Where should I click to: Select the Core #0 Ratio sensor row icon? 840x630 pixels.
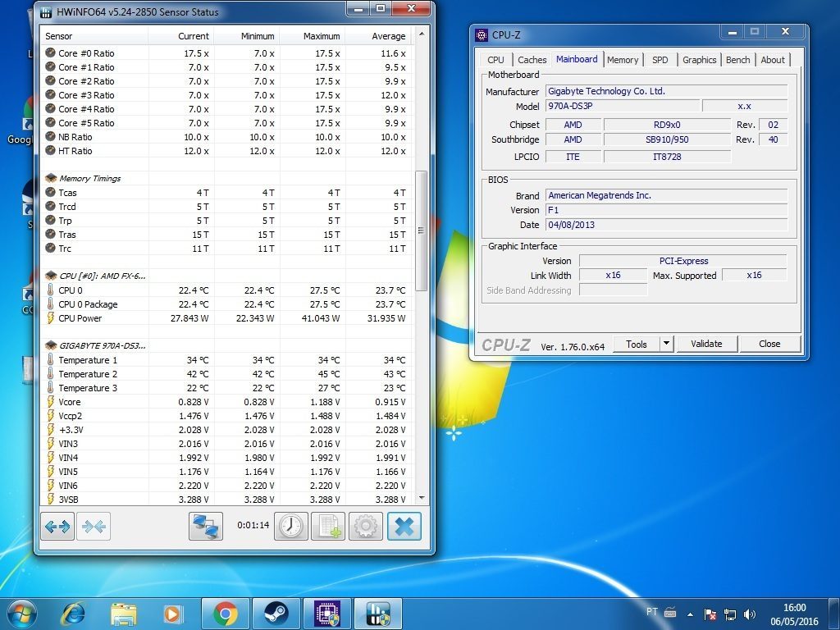tap(50, 52)
